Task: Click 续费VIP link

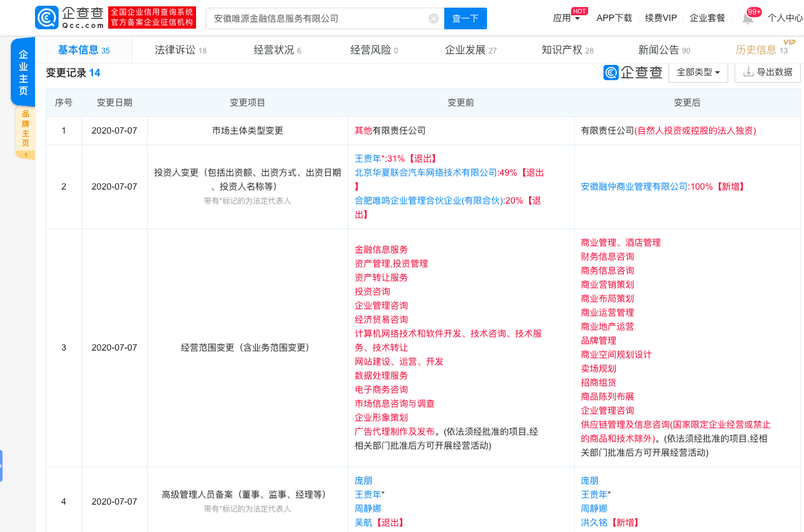Action: click(x=661, y=18)
